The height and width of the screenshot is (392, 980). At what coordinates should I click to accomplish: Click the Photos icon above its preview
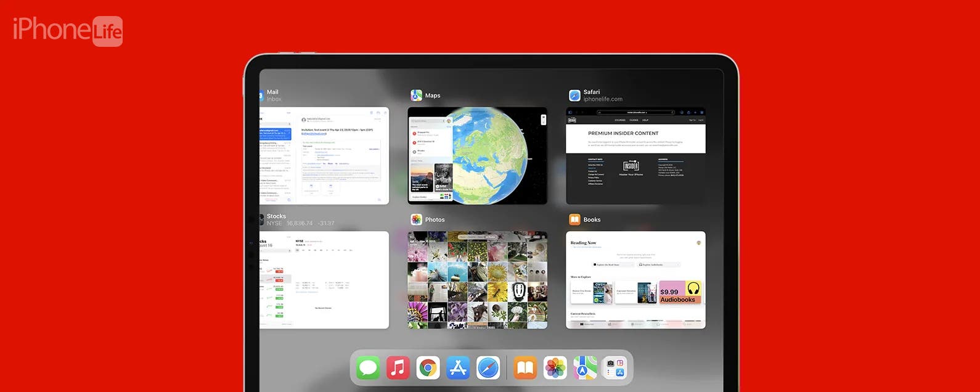tap(417, 219)
